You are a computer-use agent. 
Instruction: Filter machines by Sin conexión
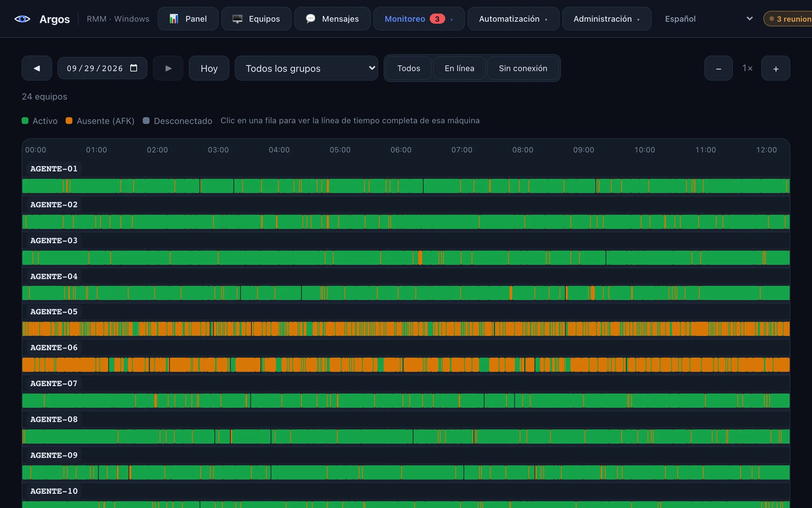[x=523, y=68]
